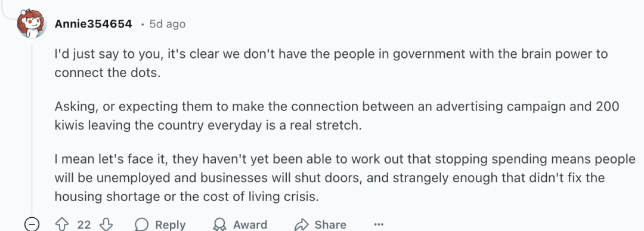644x231 pixels.
Task: Click the Award label text
Action: click(250, 225)
